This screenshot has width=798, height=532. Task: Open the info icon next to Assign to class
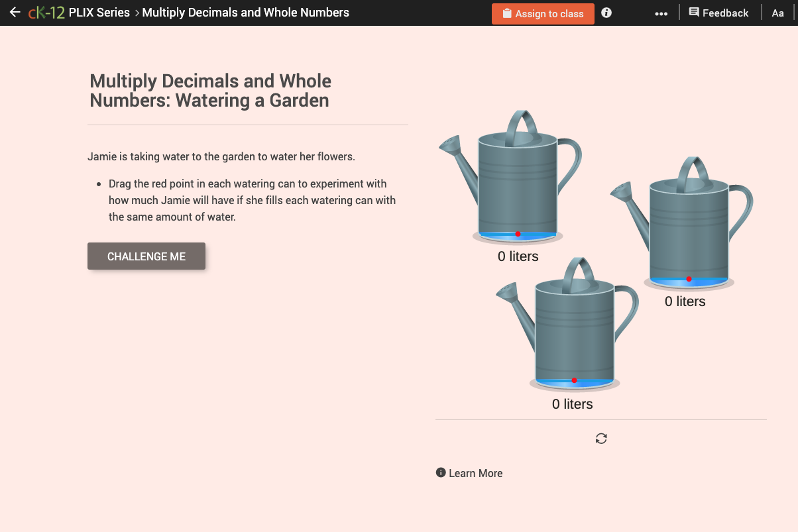click(606, 12)
